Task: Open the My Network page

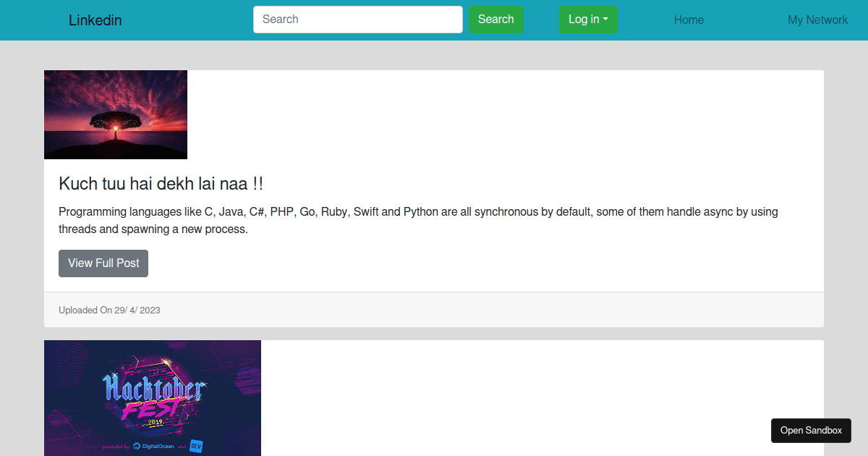Action: pos(817,20)
